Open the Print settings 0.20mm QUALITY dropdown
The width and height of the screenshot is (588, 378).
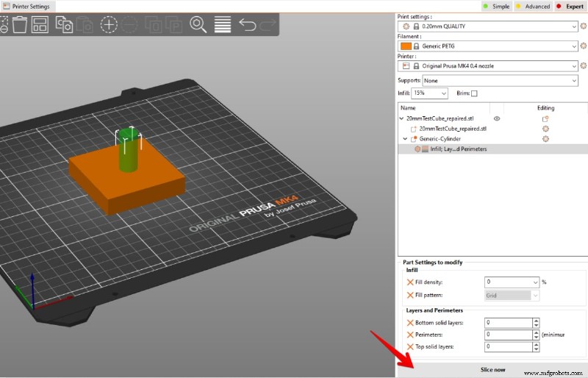point(487,26)
